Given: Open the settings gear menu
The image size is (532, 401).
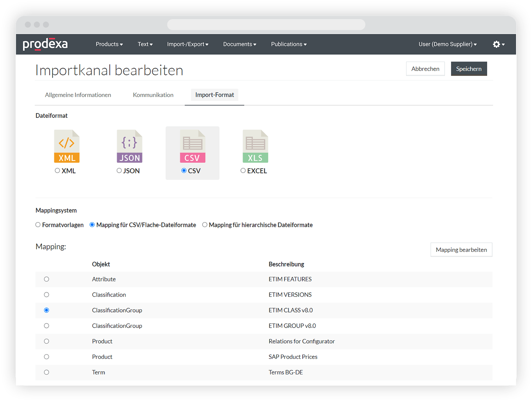Looking at the screenshot, I should (498, 44).
